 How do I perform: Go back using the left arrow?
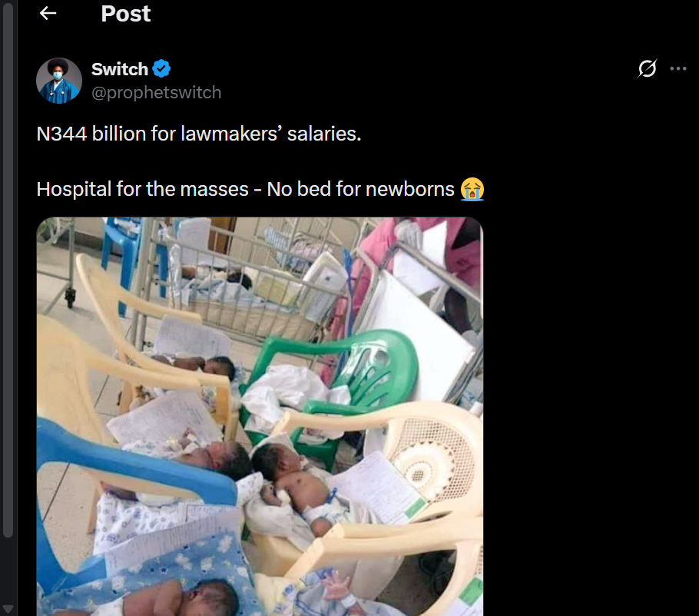pyautogui.click(x=48, y=14)
